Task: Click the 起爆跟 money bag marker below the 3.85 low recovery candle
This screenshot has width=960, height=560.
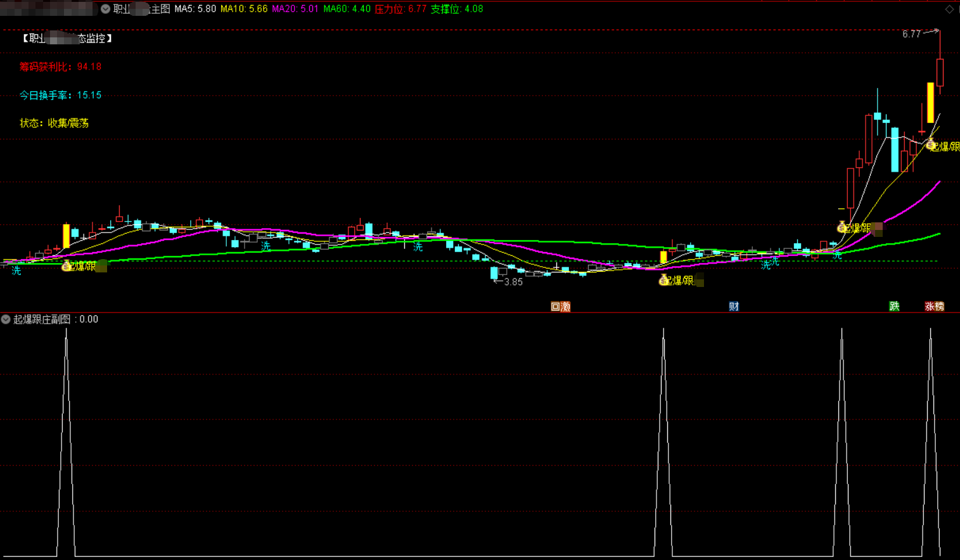Action: (663, 280)
